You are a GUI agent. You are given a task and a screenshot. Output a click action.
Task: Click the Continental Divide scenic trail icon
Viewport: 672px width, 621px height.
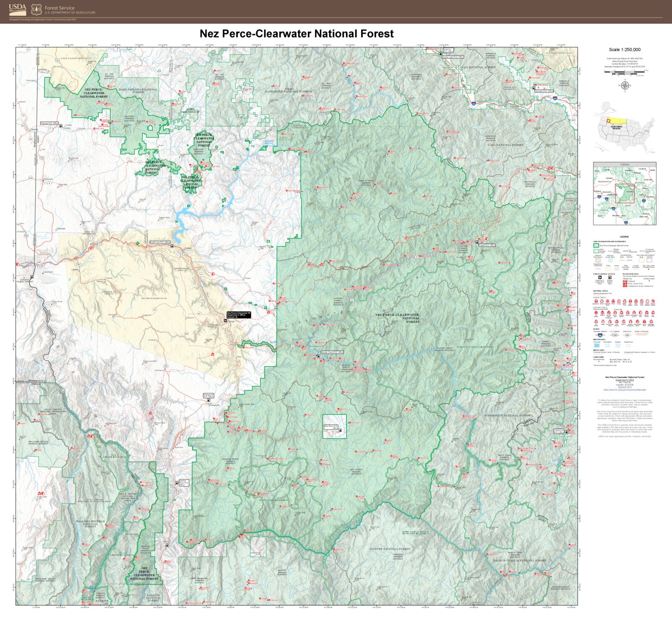[607, 301]
